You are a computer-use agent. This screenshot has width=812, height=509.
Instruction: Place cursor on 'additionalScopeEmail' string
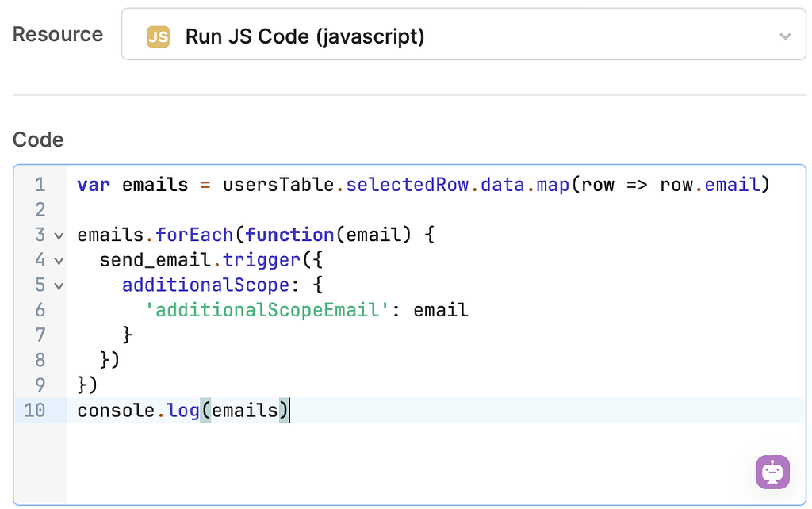point(267,310)
